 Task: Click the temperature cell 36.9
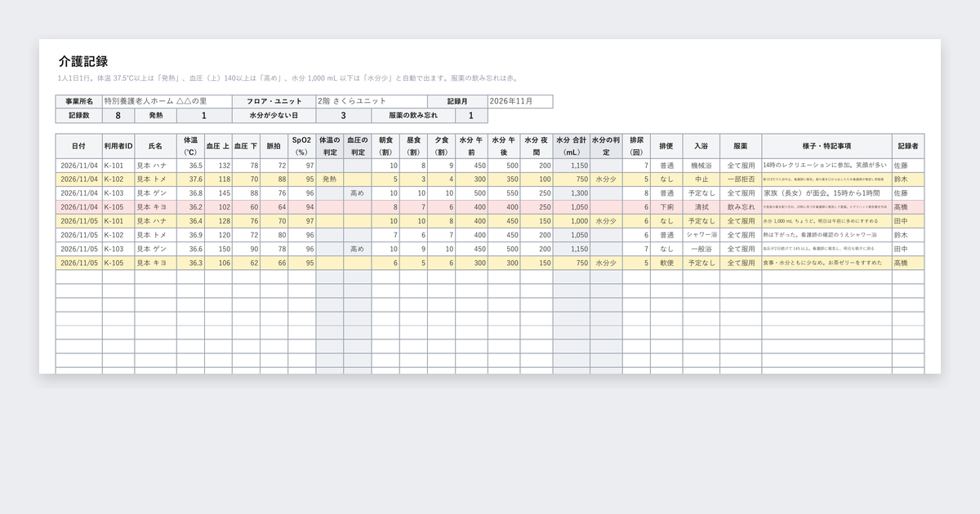(x=190, y=235)
